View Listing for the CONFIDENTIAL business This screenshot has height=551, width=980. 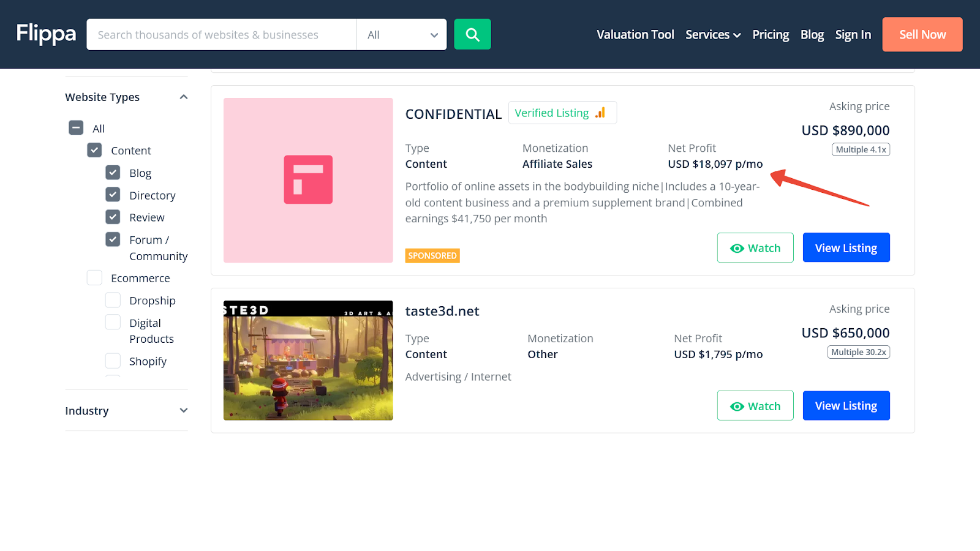[x=846, y=247]
